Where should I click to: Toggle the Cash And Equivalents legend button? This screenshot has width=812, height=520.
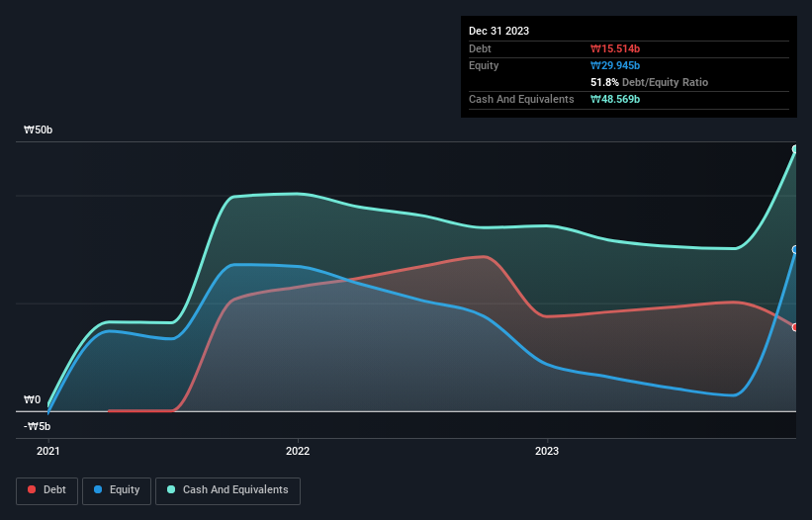(x=227, y=490)
